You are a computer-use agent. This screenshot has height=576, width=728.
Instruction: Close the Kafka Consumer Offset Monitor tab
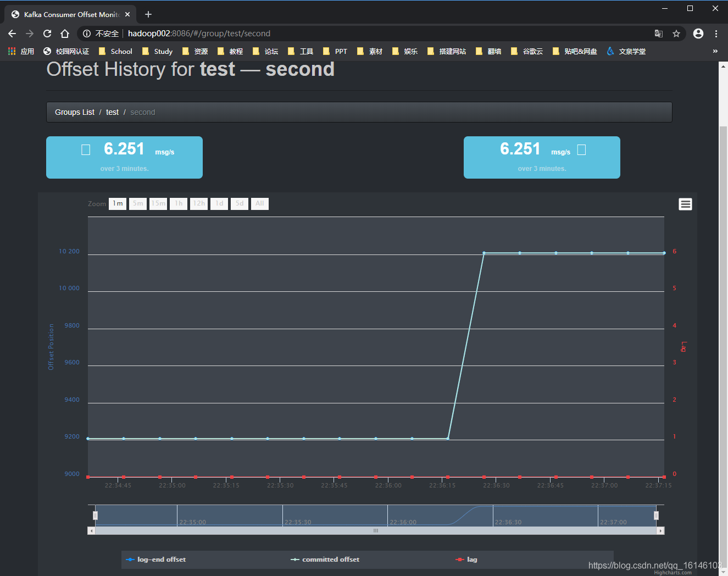[x=128, y=14]
